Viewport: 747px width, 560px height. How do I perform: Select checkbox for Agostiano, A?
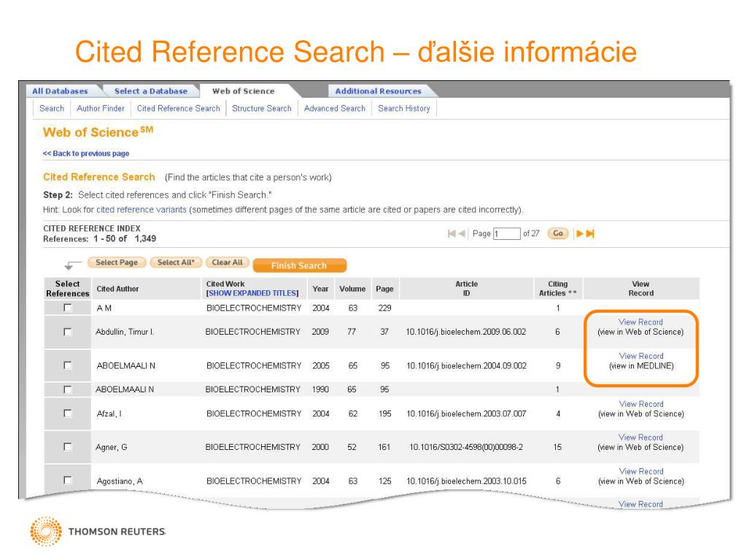[68, 481]
